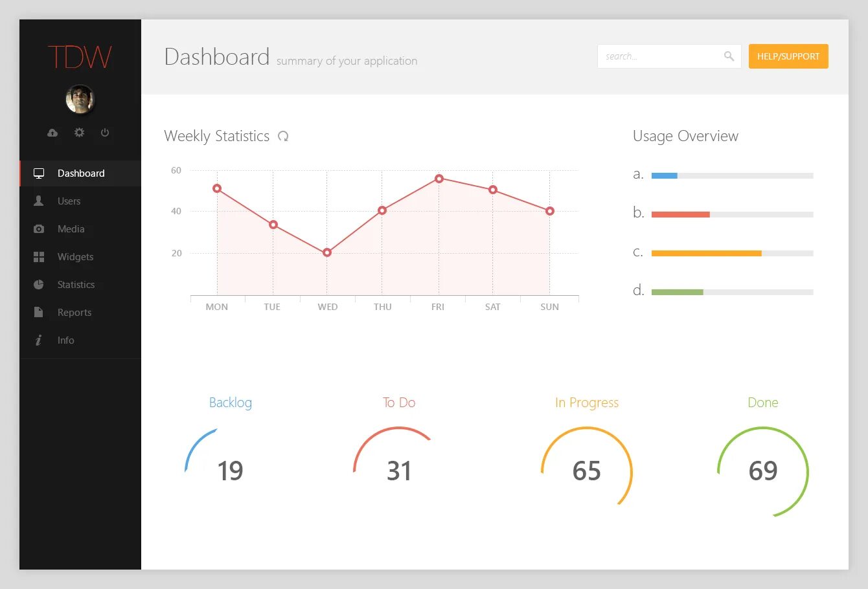Screen dimensions: 868x589
Task: Click the Info letter-i icon
Action: [x=39, y=340]
